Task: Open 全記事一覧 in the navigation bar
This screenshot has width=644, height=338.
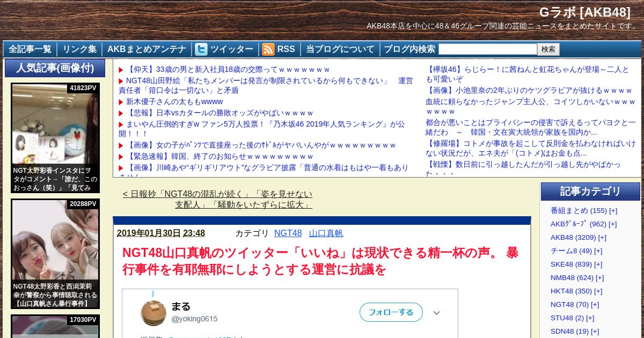Action: (x=30, y=49)
